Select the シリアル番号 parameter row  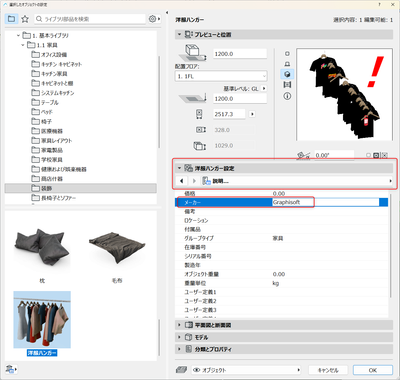click(x=282, y=256)
